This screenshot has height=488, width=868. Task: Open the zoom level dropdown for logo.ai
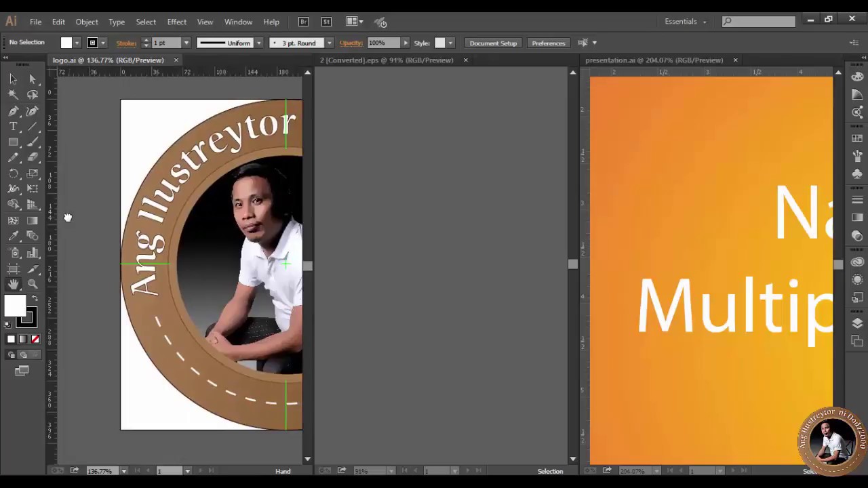click(x=123, y=471)
